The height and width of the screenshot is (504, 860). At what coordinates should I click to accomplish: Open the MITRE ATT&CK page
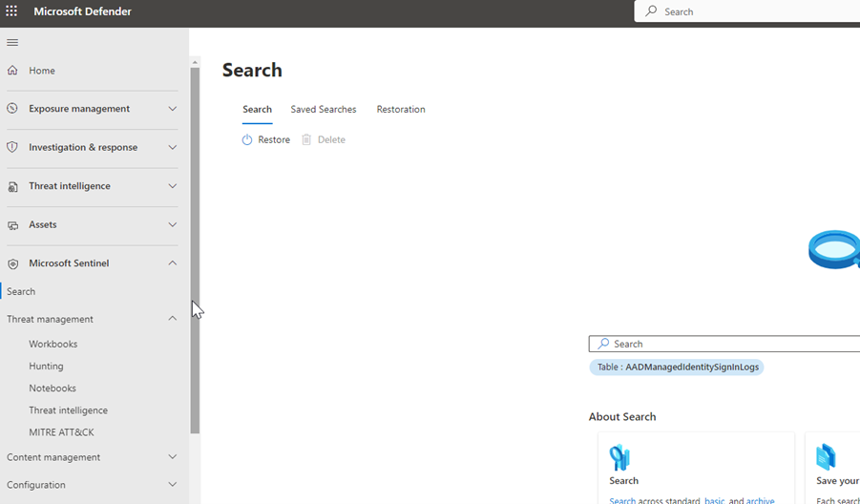(61, 432)
